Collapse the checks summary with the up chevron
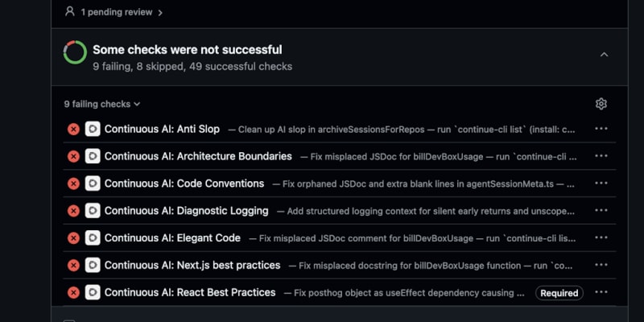The image size is (644, 322). (605, 55)
